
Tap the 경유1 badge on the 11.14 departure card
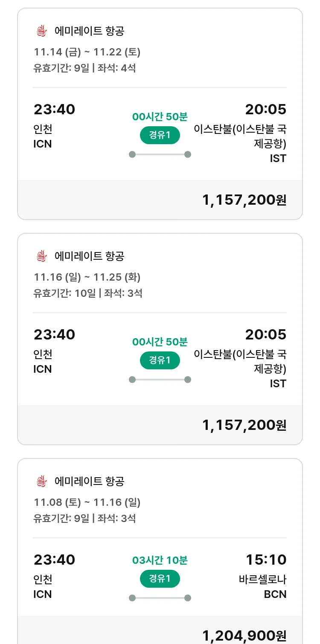[160, 135]
